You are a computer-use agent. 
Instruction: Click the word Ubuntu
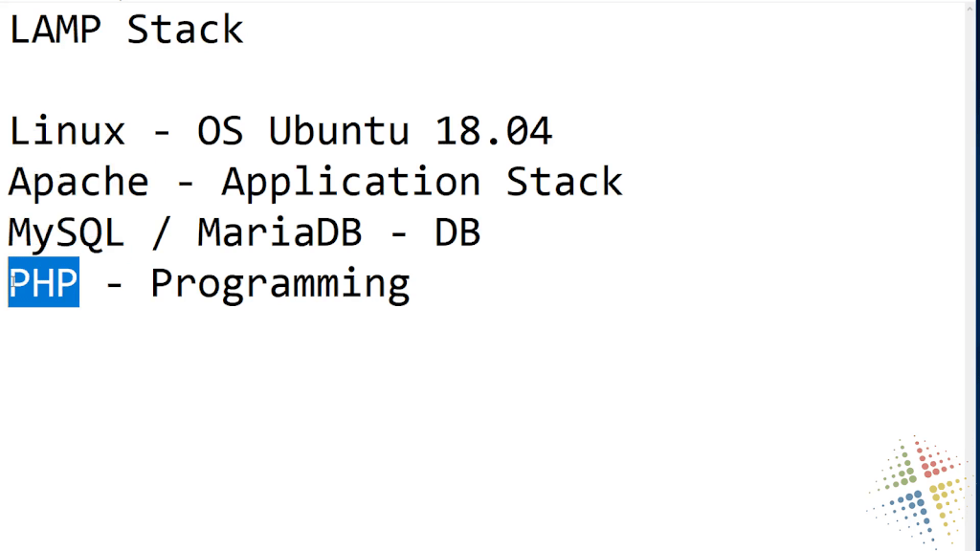[x=339, y=130]
